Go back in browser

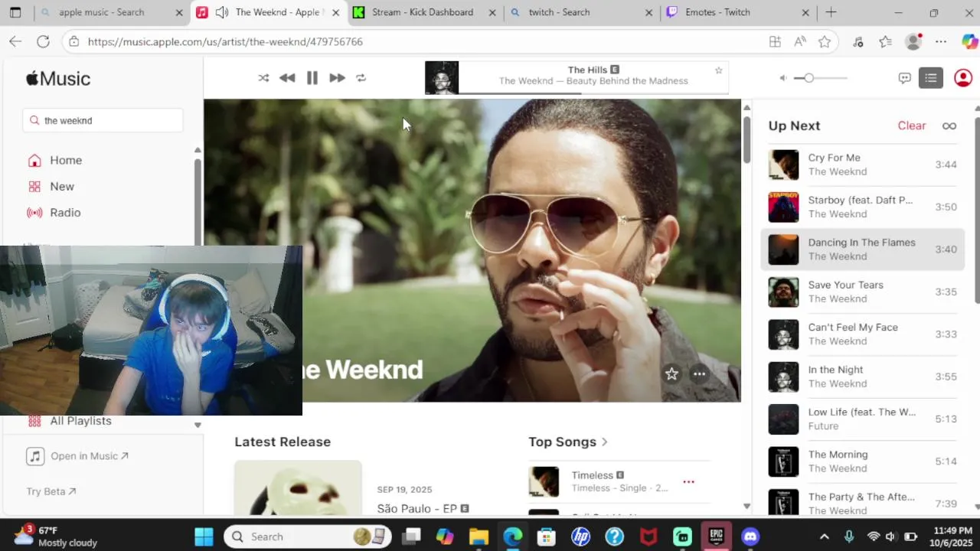point(15,42)
